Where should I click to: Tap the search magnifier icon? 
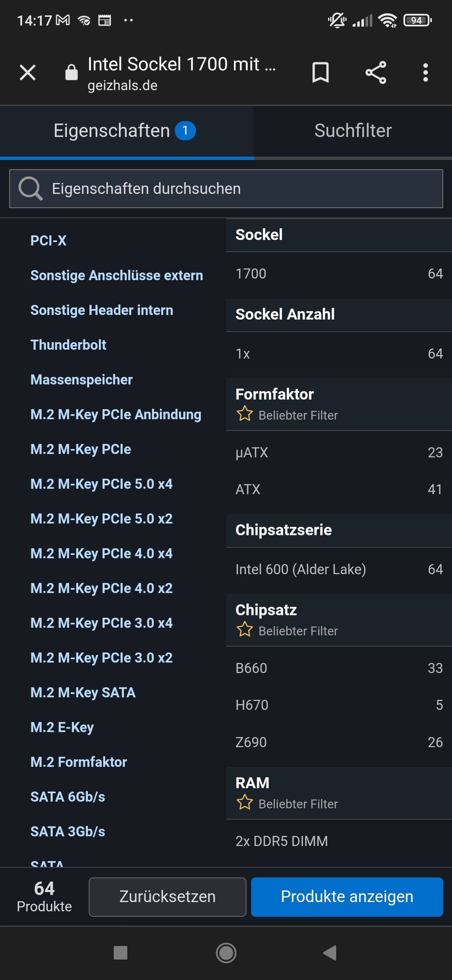click(x=31, y=189)
